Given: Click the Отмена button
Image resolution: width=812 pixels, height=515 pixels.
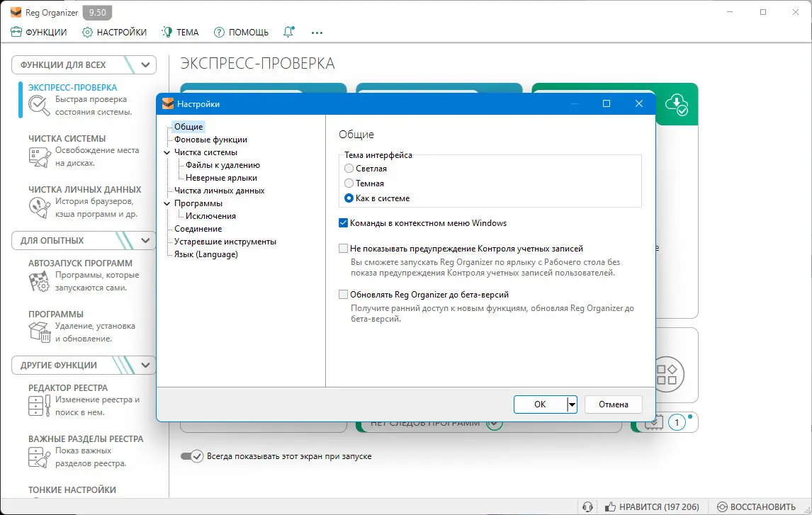Looking at the screenshot, I should point(613,404).
